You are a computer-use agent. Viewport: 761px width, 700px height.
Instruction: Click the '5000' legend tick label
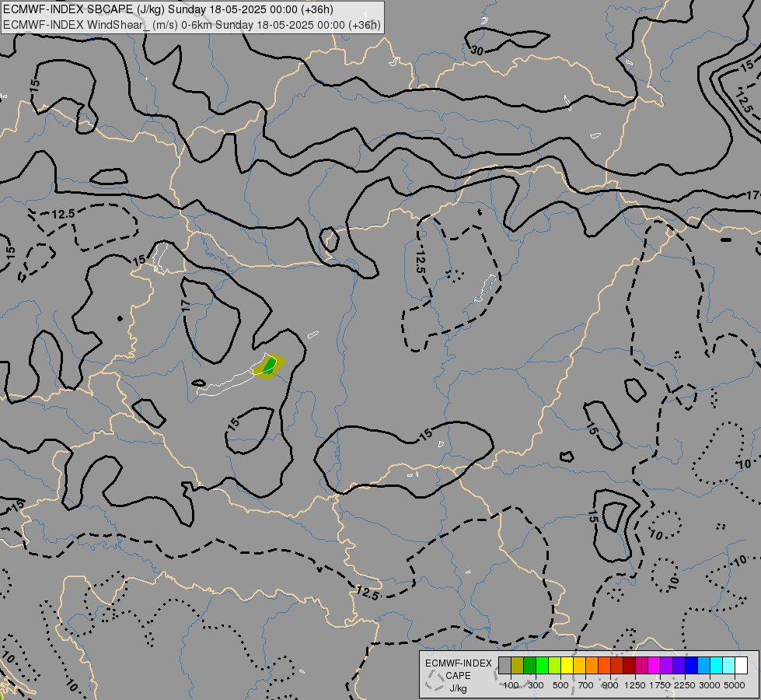pos(735,685)
